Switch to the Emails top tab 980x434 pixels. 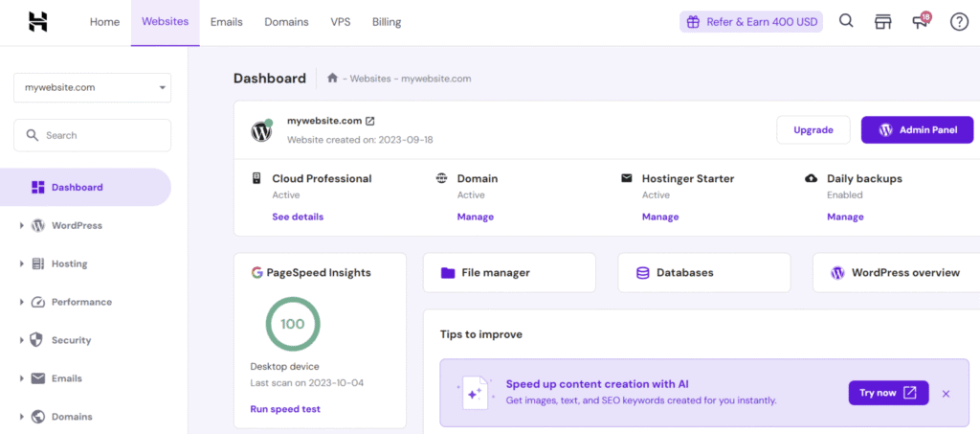pos(226,22)
